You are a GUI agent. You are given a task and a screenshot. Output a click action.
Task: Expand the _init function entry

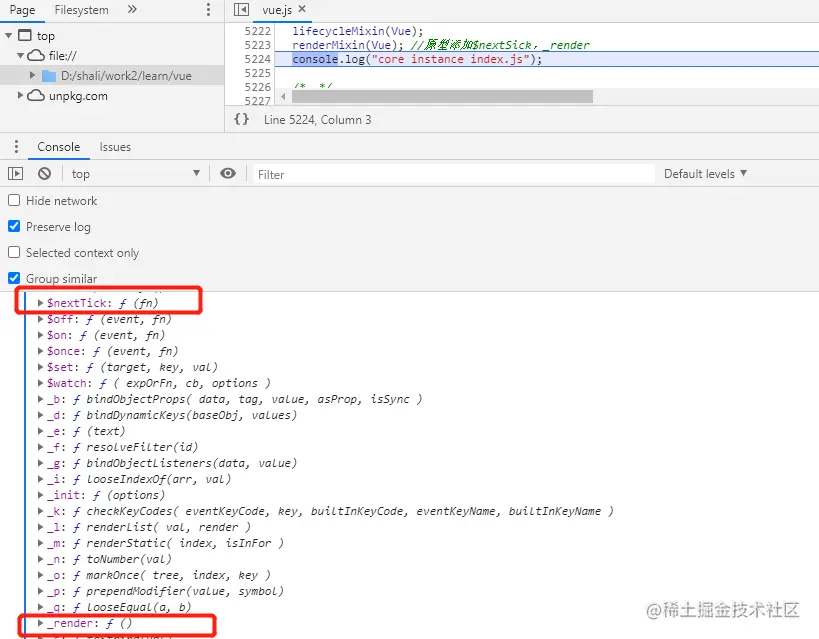pyautogui.click(x=40, y=495)
